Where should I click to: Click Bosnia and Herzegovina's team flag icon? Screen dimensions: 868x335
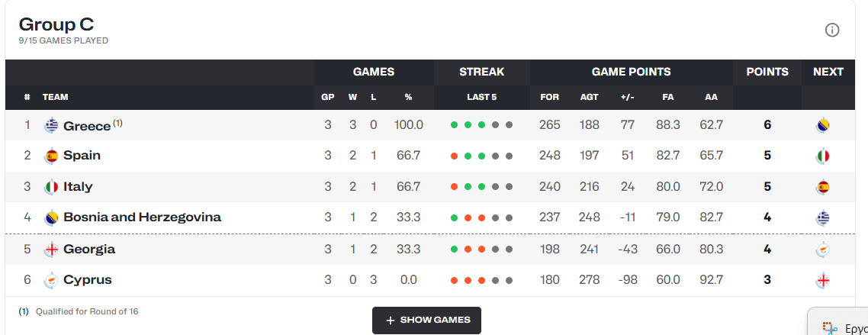51,217
